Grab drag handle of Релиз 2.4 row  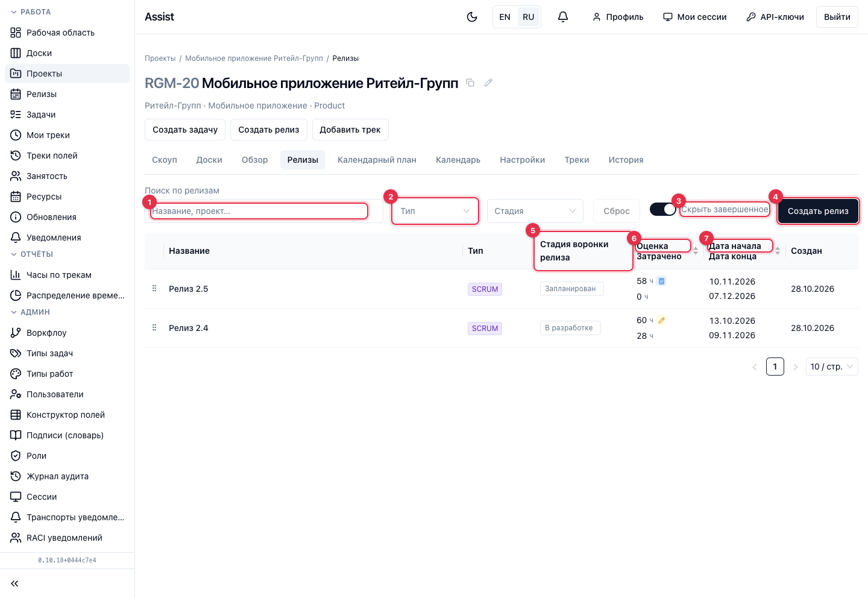pyautogui.click(x=154, y=328)
